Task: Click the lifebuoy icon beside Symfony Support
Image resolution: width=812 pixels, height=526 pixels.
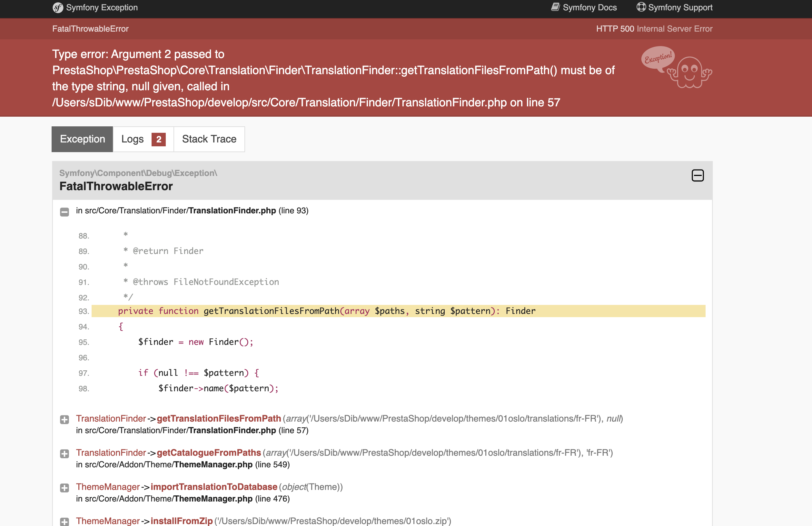Action: 641,7
